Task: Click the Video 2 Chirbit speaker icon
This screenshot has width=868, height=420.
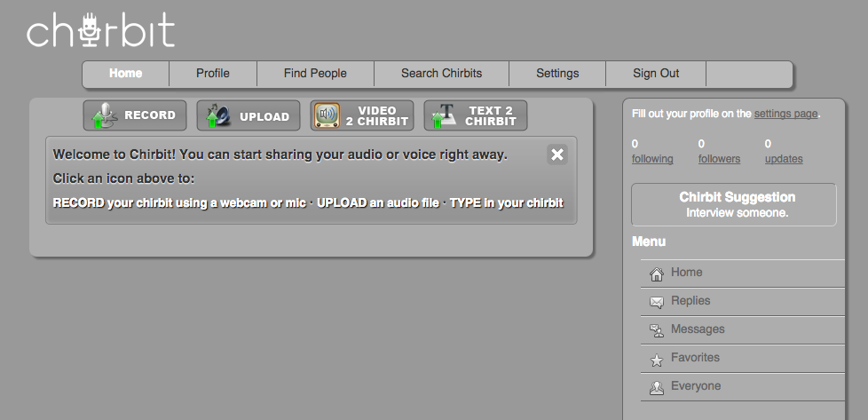Action: [x=327, y=116]
